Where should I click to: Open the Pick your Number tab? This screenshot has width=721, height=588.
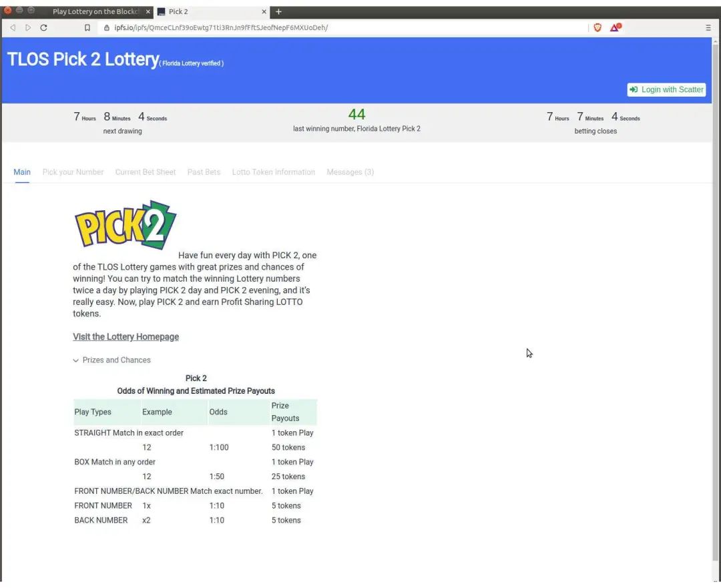[73, 172]
